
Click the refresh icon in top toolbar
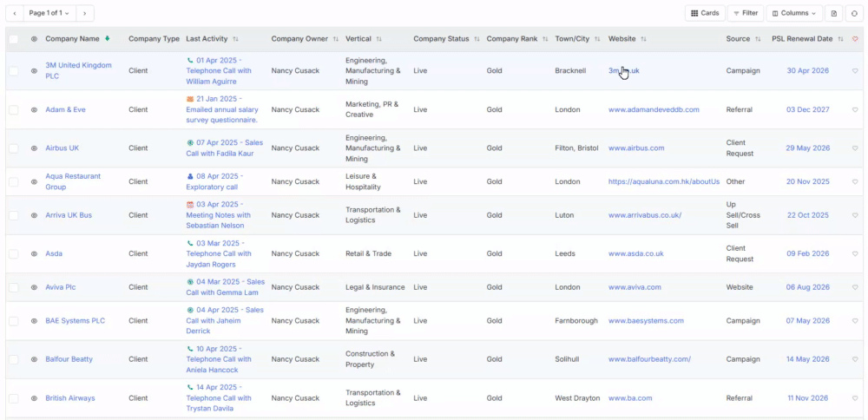click(x=854, y=13)
